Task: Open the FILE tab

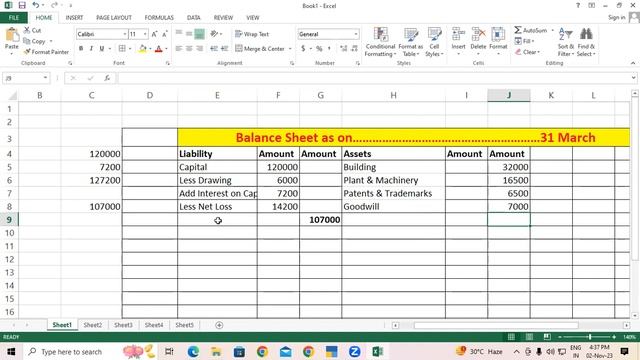Action: [x=13, y=18]
